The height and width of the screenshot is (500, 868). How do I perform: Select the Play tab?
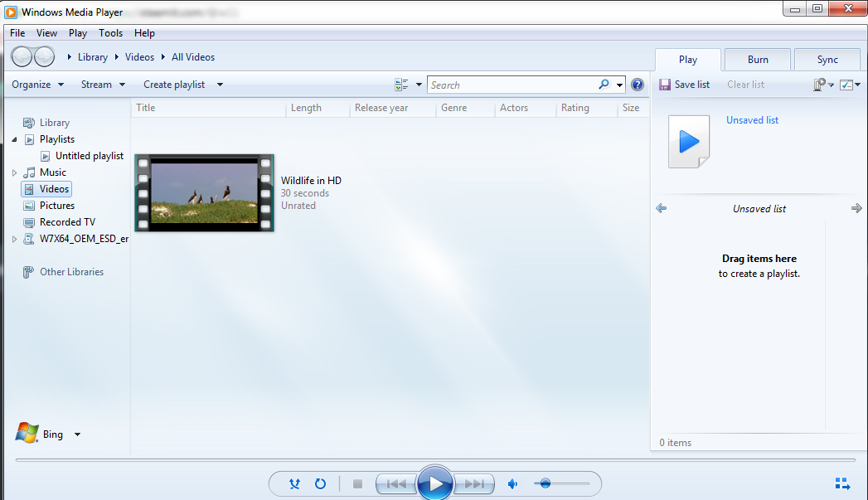tap(688, 59)
